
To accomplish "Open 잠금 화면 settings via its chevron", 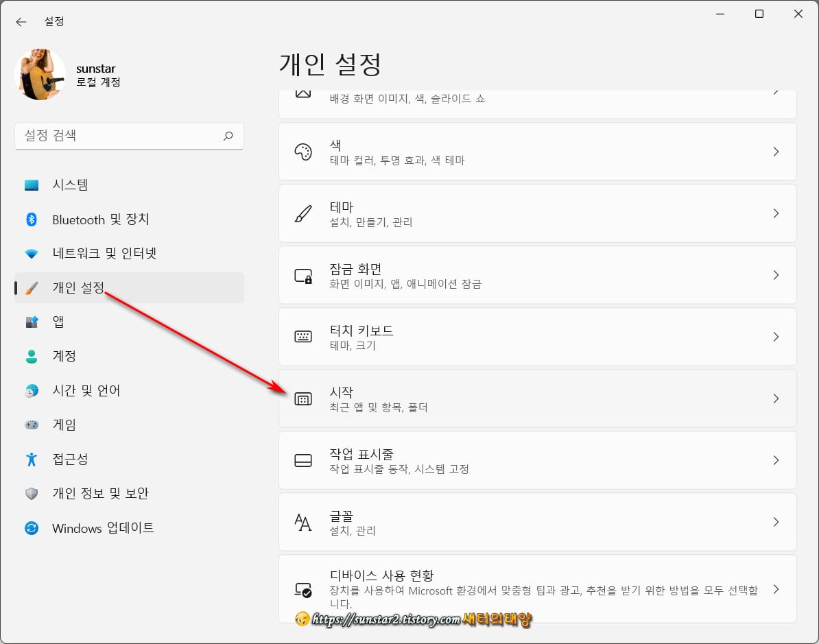I will click(x=776, y=275).
